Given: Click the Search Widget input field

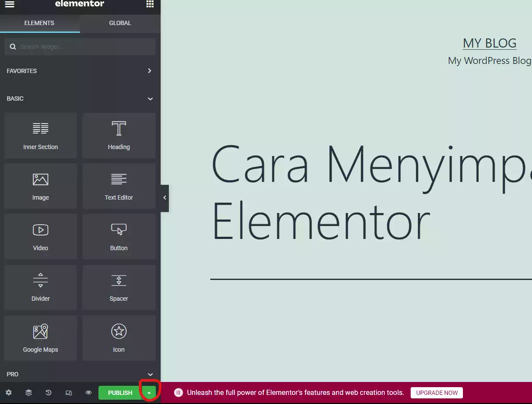Looking at the screenshot, I should 80,47.
